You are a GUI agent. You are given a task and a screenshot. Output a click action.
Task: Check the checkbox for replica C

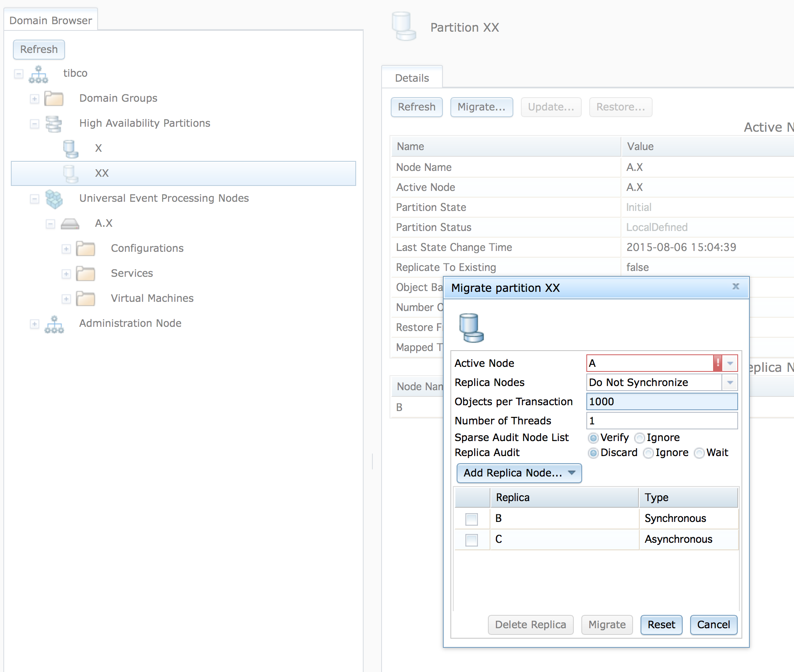tap(472, 539)
